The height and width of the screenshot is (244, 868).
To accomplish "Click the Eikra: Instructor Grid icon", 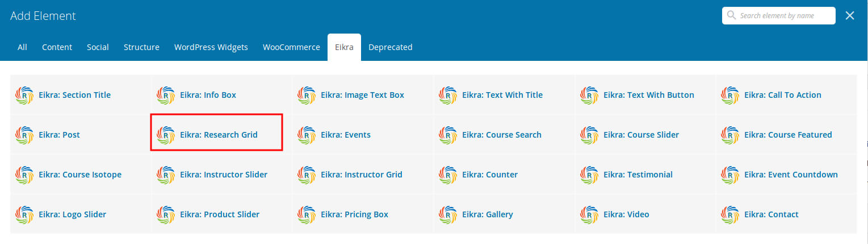I will tap(307, 175).
